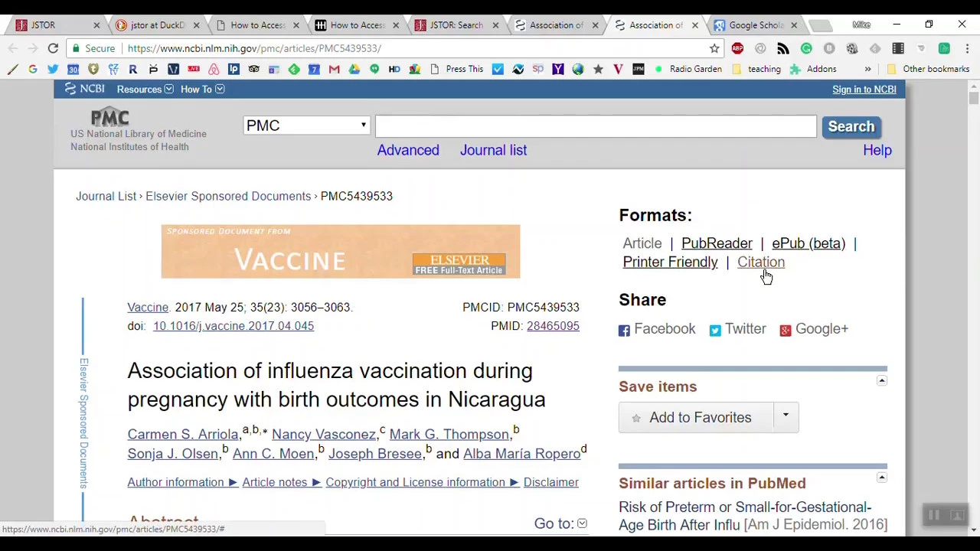Open the green Grammarly extension icon
This screenshot has height=551, width=980.
pos(806,48)
